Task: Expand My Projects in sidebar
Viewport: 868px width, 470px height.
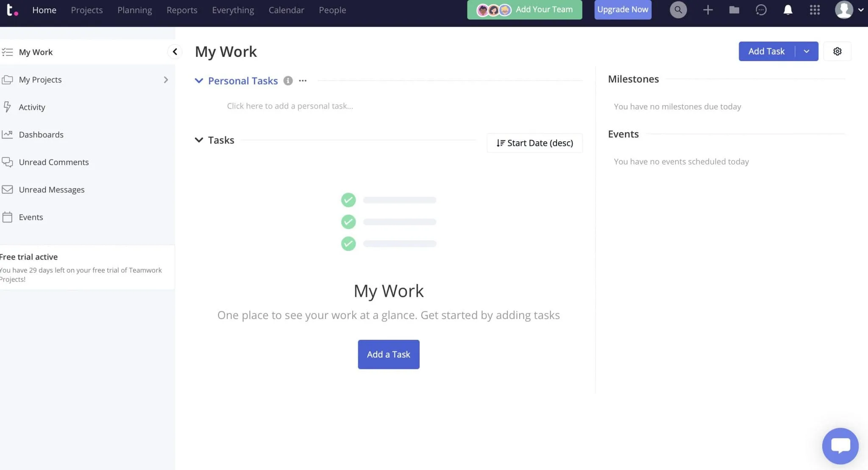Action: pos(166,79)
